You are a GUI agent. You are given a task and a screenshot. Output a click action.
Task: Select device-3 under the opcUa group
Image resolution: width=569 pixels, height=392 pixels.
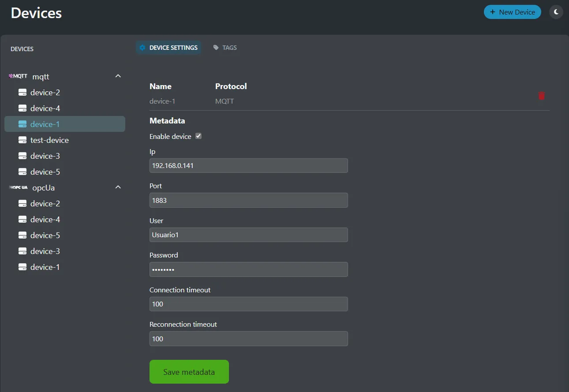click(45, 251)
